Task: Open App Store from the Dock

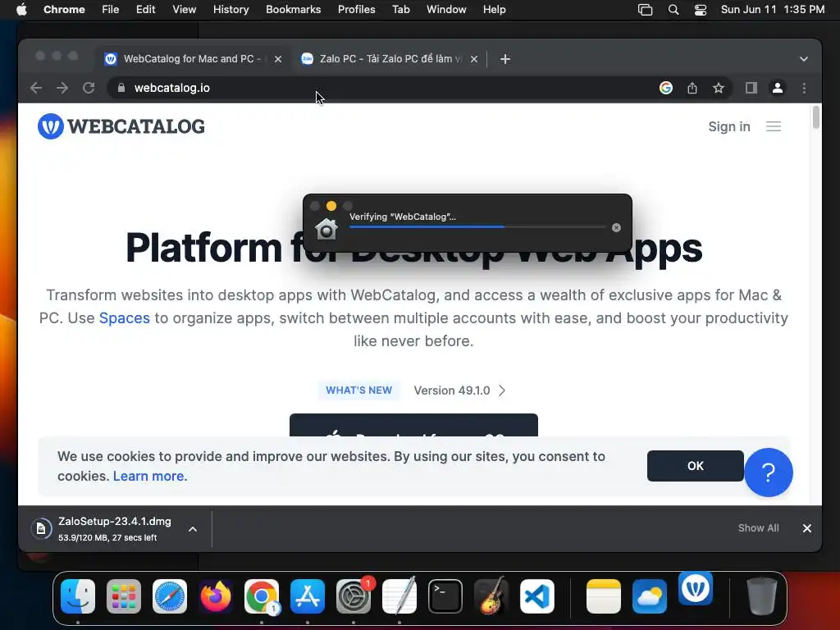Action: (x=308, y=596)
